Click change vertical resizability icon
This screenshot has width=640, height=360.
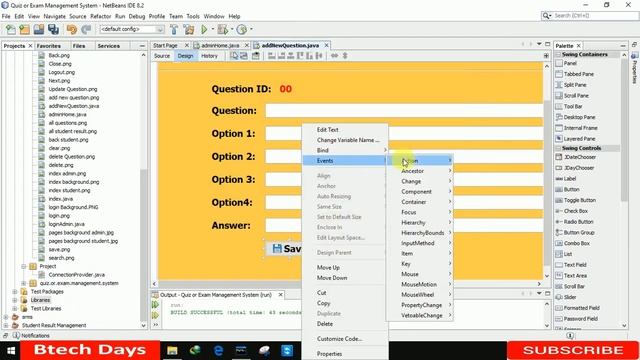coord(345,56)
